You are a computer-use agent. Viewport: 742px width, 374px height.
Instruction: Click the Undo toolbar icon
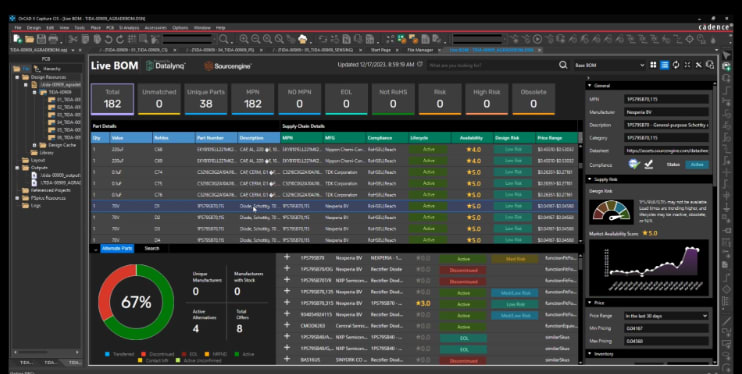[x=108, y=39]
